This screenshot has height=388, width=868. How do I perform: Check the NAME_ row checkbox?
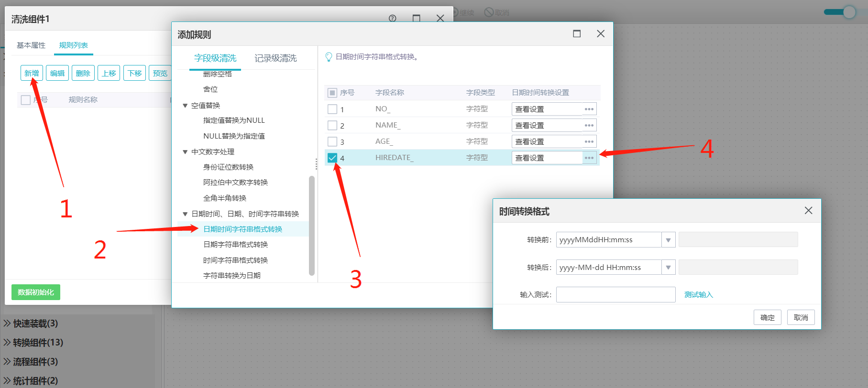tap(332, 125)
